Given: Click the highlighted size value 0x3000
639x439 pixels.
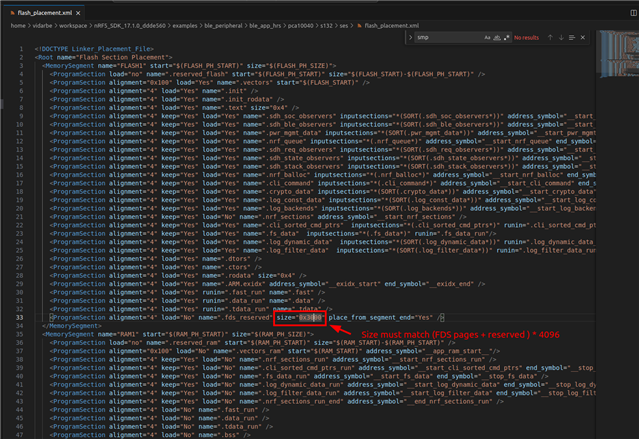Looking at the screenshot, I should click(x=307, y=317).
